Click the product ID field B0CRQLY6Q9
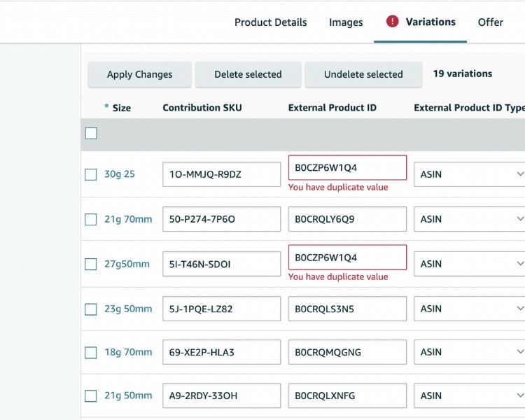 point(347,219)
